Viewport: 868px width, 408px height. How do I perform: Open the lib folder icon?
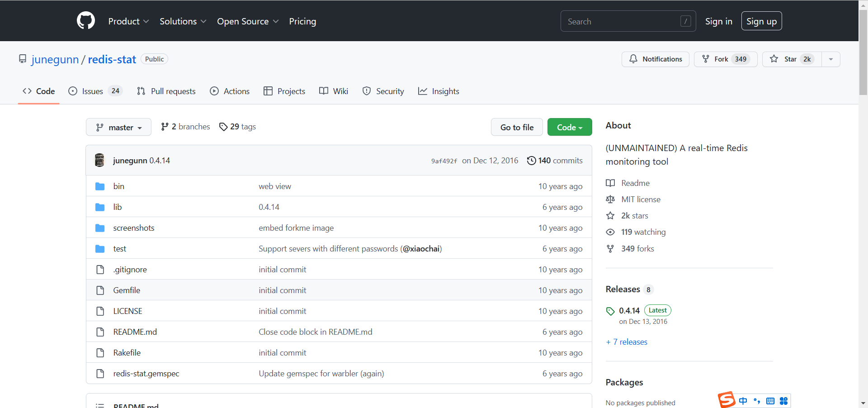[x=100, y=207]
